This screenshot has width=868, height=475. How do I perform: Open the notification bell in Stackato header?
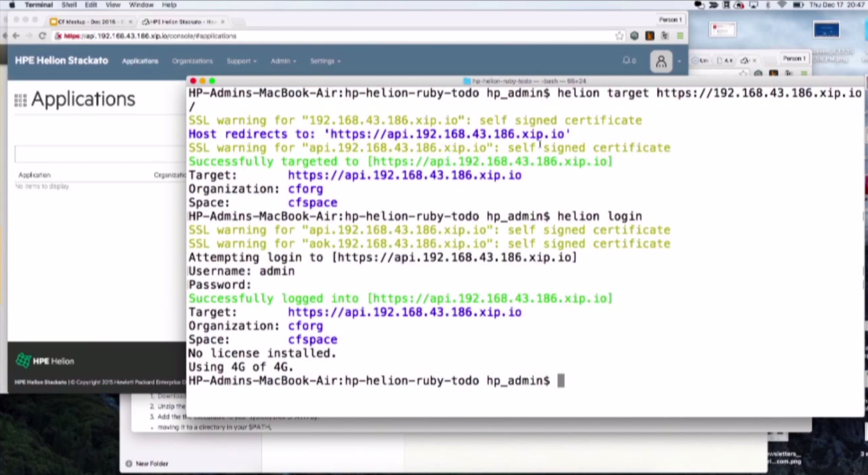627,61
